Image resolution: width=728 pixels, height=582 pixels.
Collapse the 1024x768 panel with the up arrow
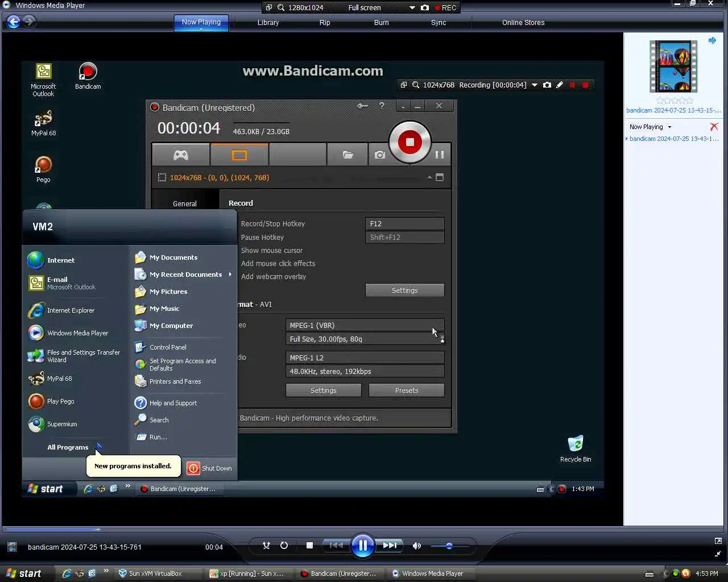coord(429,177)
